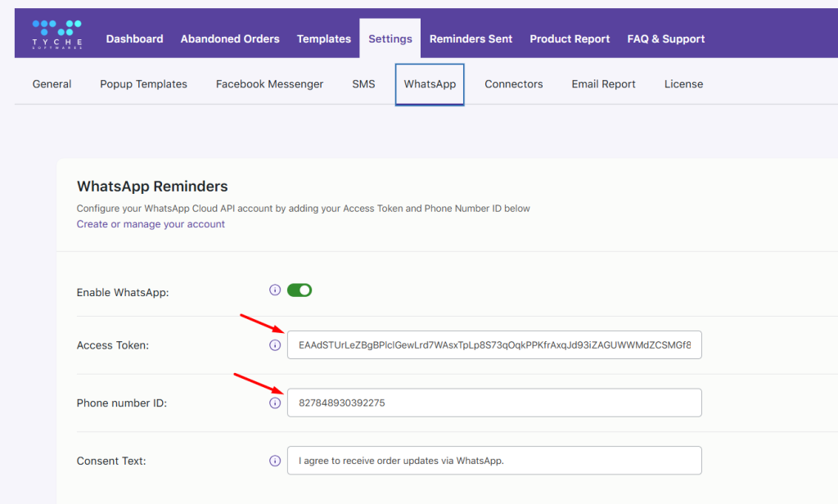Switch to the General settings tab
Screen dimensions: 838x504
[52, 83]
